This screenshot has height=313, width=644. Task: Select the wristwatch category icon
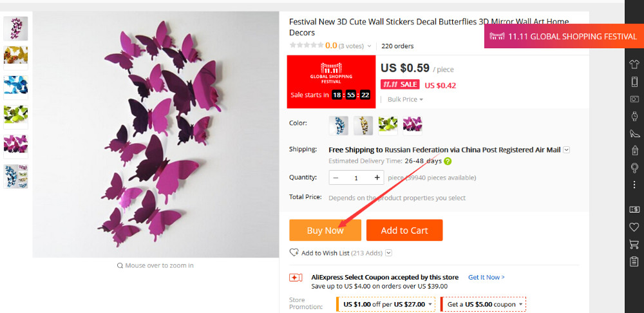634,116
